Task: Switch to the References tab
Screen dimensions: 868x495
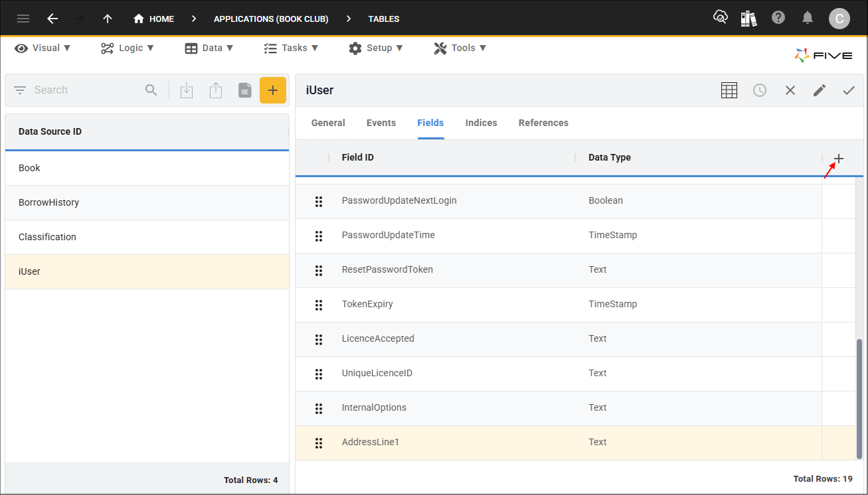Action: click(543, 123)
